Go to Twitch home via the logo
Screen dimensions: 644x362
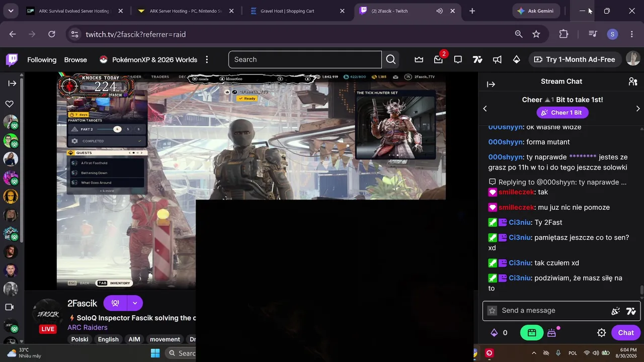(x=12, y=60)
